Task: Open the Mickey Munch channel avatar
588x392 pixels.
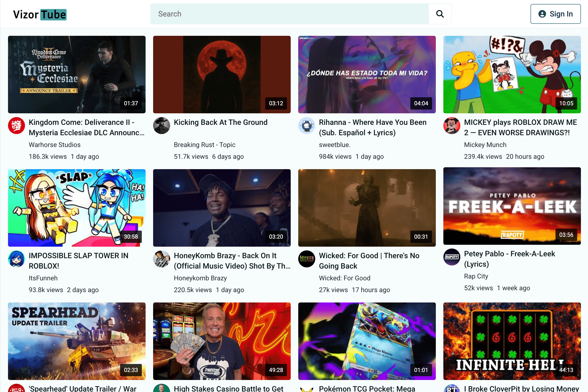Action: [x=452, y=126]
